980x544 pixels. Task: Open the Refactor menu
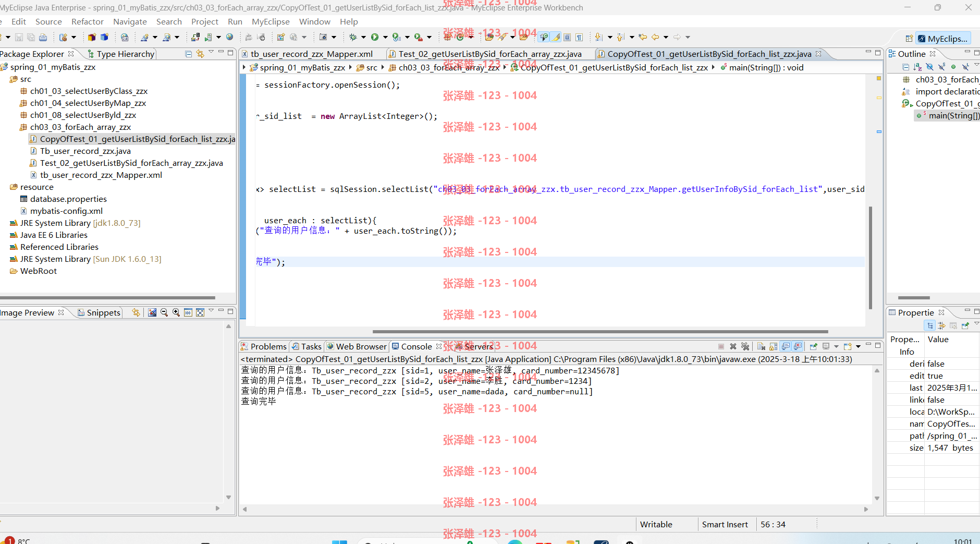point(88,21)
